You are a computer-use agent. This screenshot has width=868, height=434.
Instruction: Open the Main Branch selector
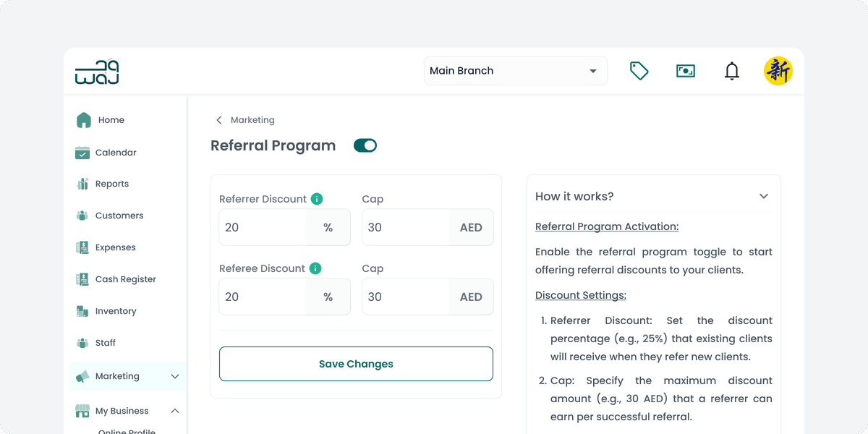pos(515,70)
